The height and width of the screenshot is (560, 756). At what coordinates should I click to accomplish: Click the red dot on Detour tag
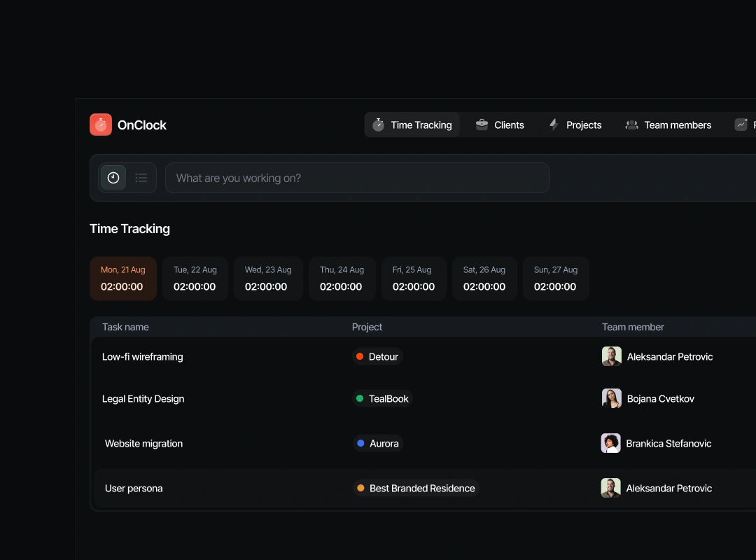pyautogui.click(x=360, y=356)
